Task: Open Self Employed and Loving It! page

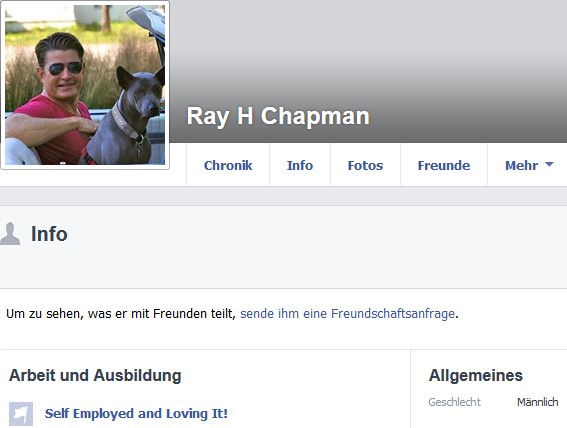Action: click(x=136, y=413)
